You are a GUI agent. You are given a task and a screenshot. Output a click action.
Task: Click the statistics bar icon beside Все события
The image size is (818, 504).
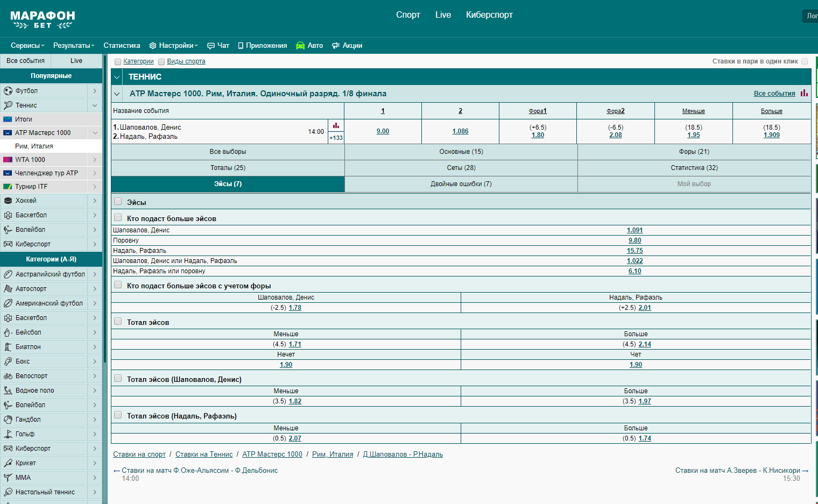tap(804, 93)
